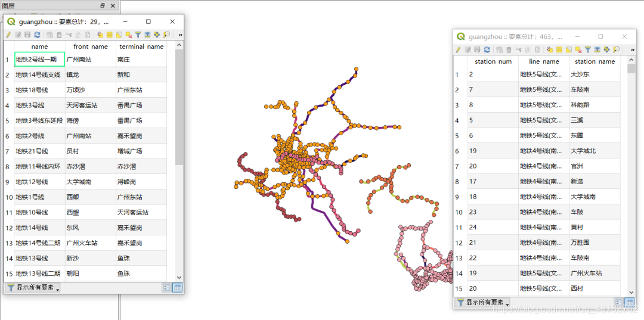Zoom map to selected rows, 29-feature table

(166, 35)
